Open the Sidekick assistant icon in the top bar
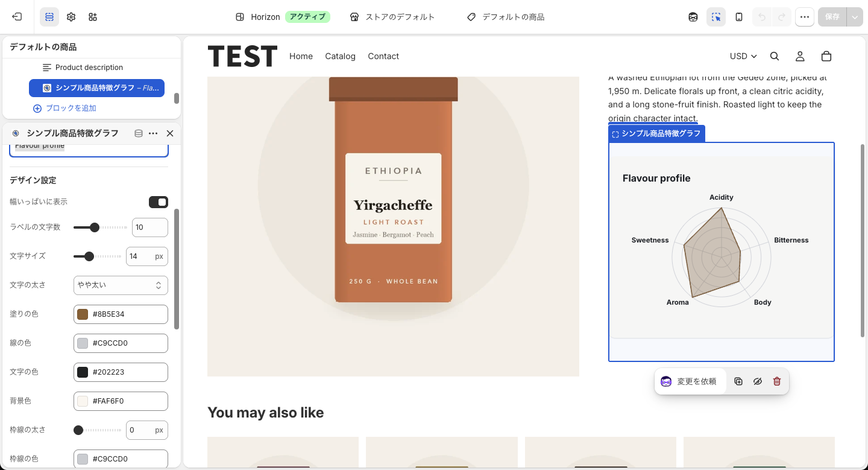Screen dimensions: 868x470 (693, 17)
